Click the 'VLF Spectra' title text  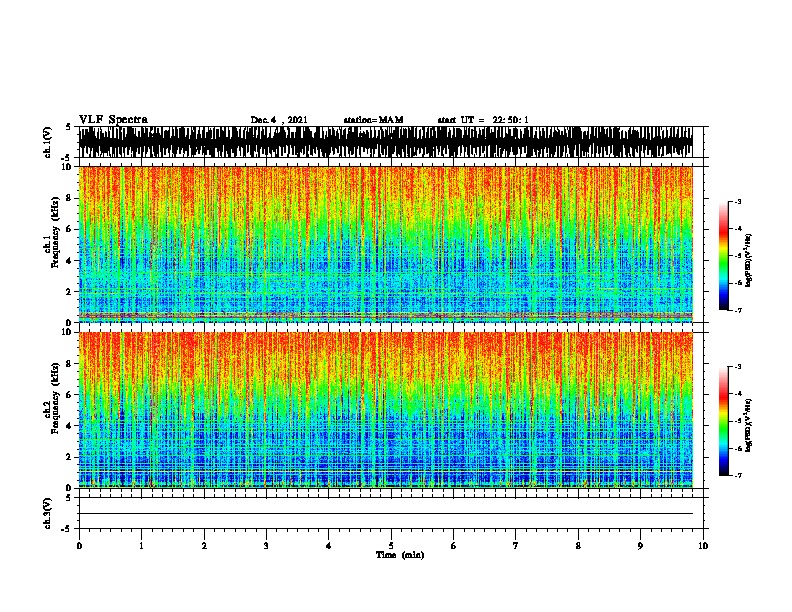coord(113,119)
